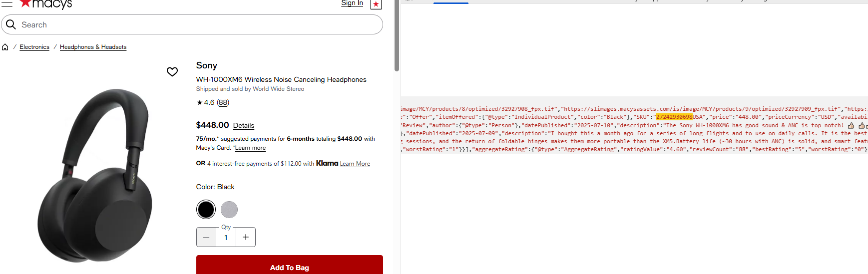Screen dimensions: 868x274
Task: Add headphones to favorites heart icon
Action: pos(172,72)
